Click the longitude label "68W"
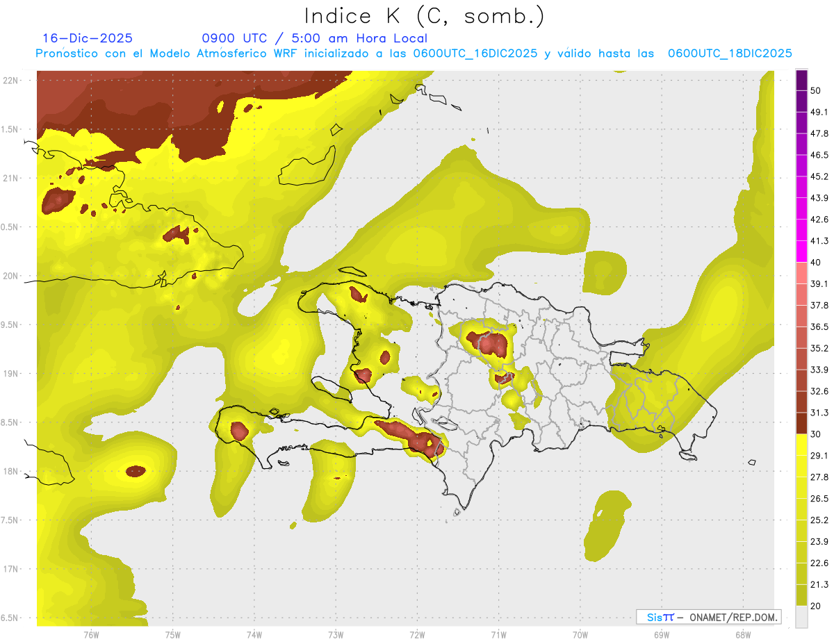The image size is (834, 644). (743, 634)
